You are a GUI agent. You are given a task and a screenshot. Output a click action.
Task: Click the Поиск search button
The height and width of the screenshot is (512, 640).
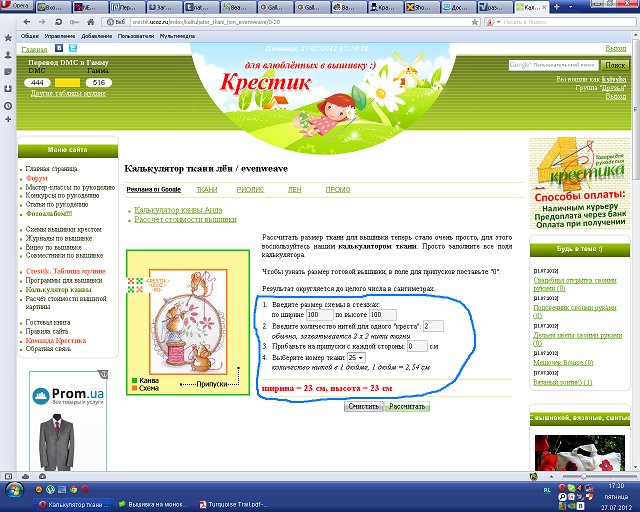point(616,65)
